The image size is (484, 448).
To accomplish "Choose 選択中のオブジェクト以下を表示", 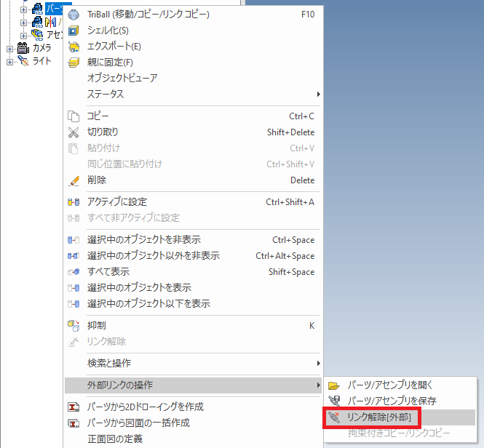I will pos(193,304).
